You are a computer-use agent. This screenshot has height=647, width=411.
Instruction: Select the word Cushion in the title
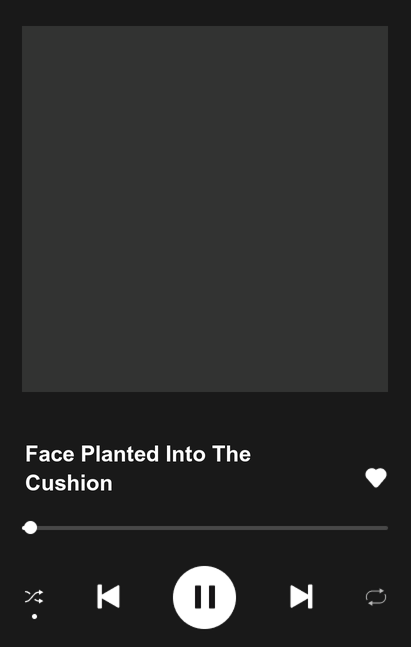pos(68,483)
